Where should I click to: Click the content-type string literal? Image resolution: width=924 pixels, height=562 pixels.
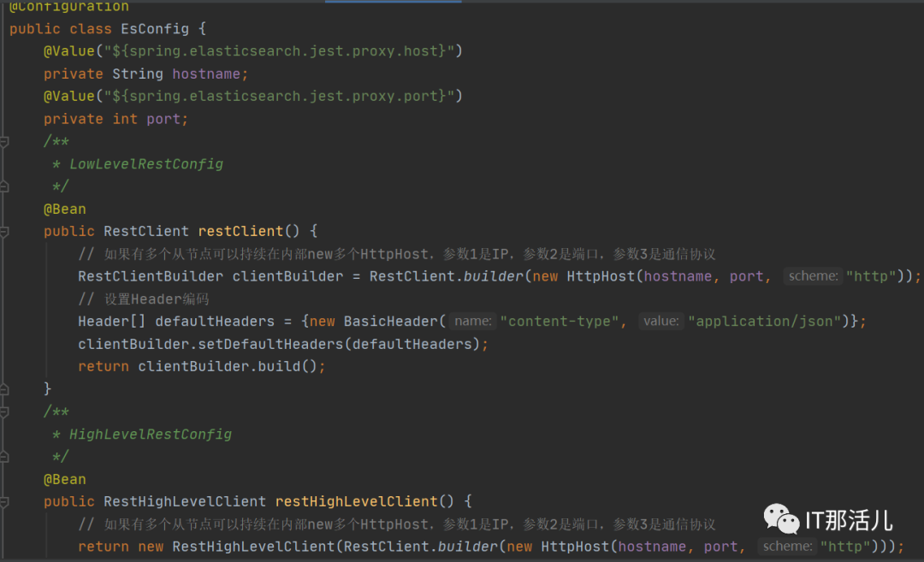tap(560, 321)
